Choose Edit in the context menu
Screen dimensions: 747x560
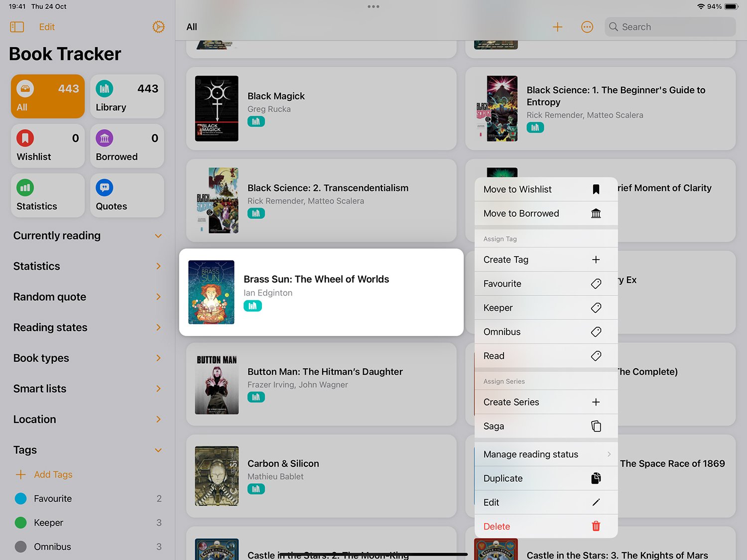[x=546, y=502]
